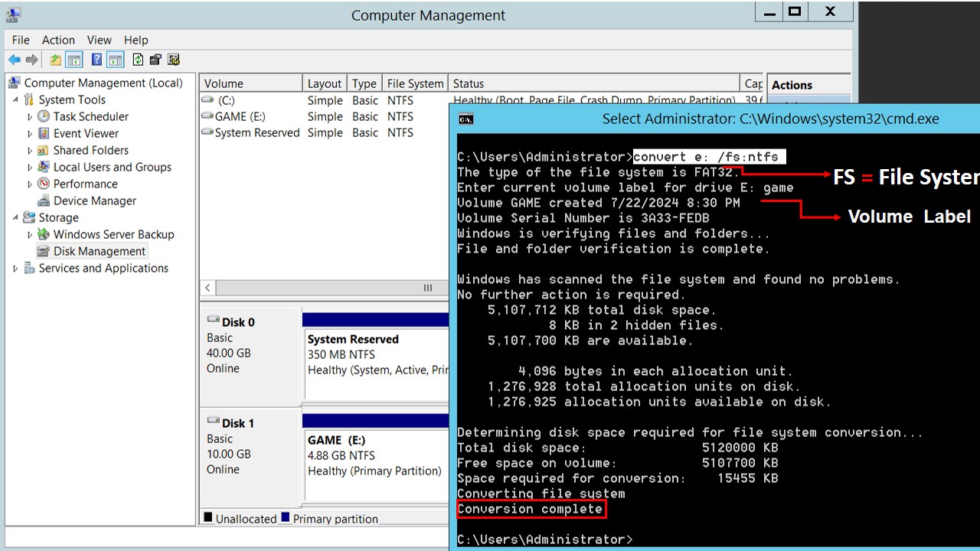Expand the Services and Applications node
Image resolution: width=980 pixels, height=551 pixels.
[x=15, y=269]
